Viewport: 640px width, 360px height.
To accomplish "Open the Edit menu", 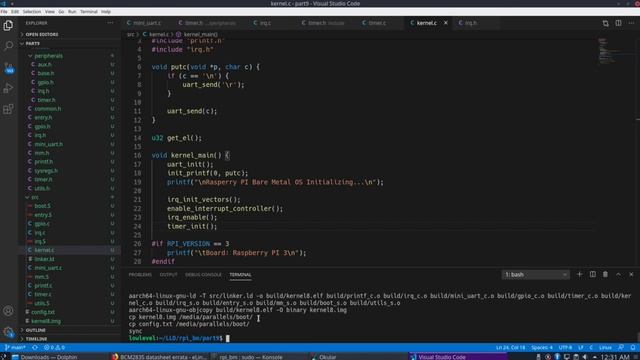I will click(x=15, y=12).
